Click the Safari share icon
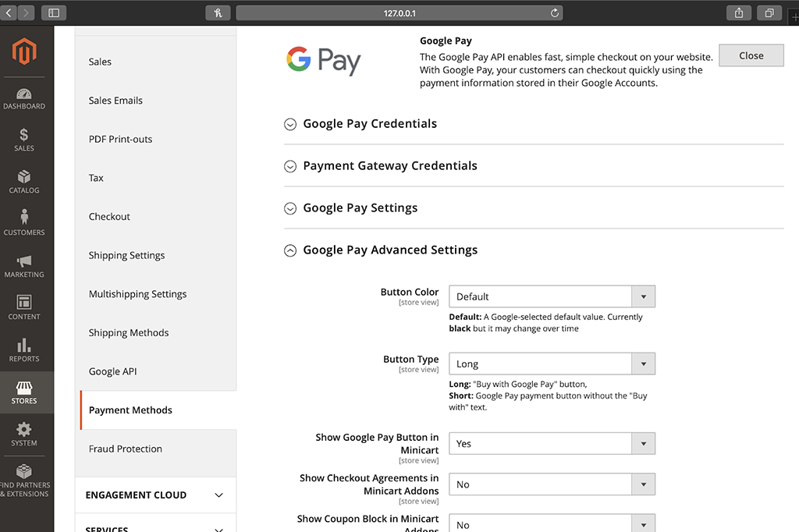Viewport: 799px width, 532px height. tap(738, 12)
